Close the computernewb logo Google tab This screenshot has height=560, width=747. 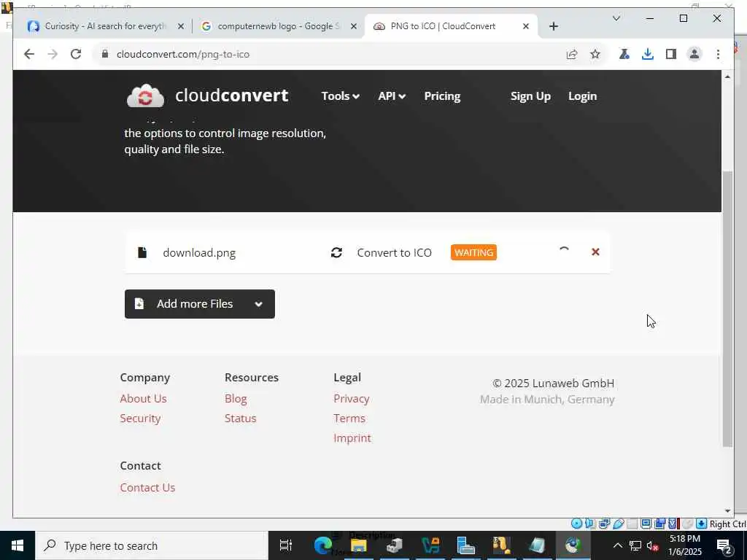(x=354, y=27)
